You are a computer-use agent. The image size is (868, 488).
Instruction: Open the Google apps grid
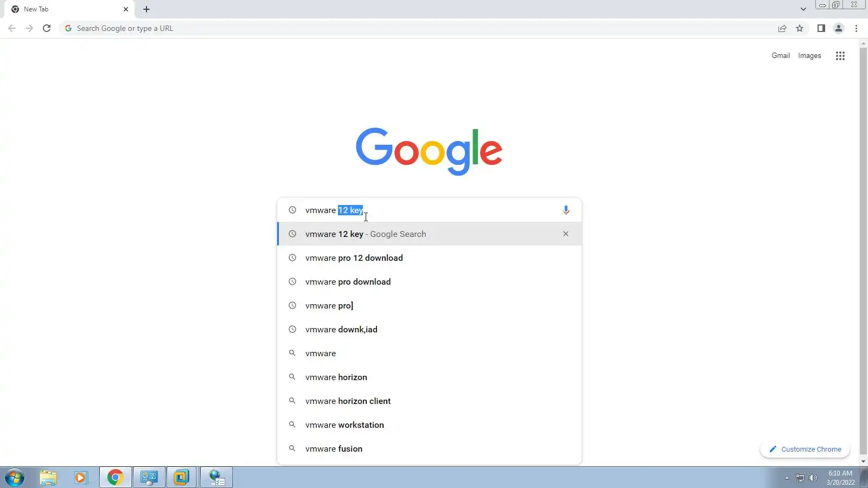click(840, 56)
